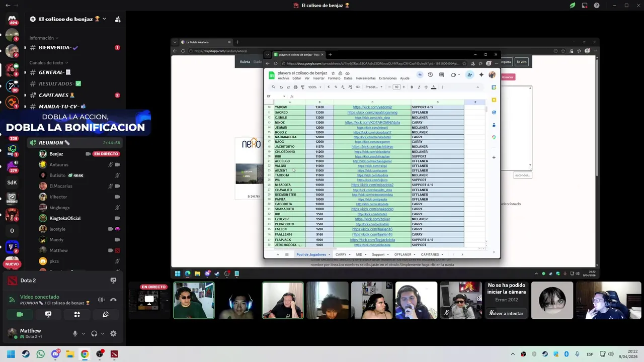
Task: Open Sheets comments icon
Action: coord(441,75)
